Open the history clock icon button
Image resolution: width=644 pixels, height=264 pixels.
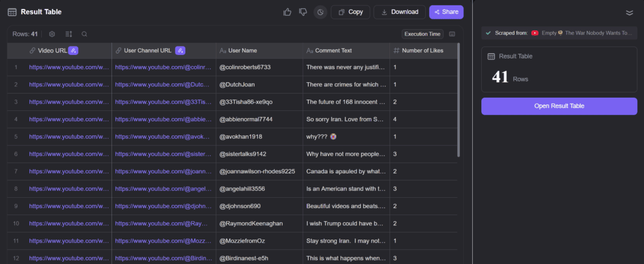tap(320, 13)
